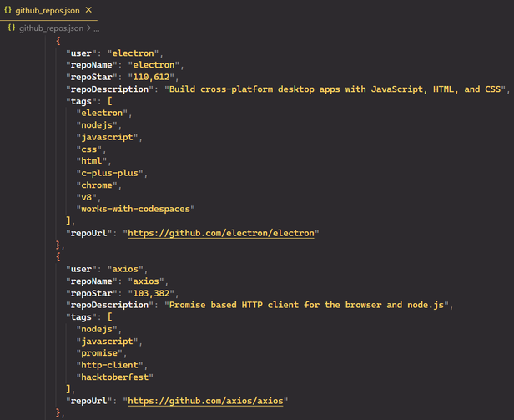Click the "c-plus-plus" tag string

click(109, 173)
